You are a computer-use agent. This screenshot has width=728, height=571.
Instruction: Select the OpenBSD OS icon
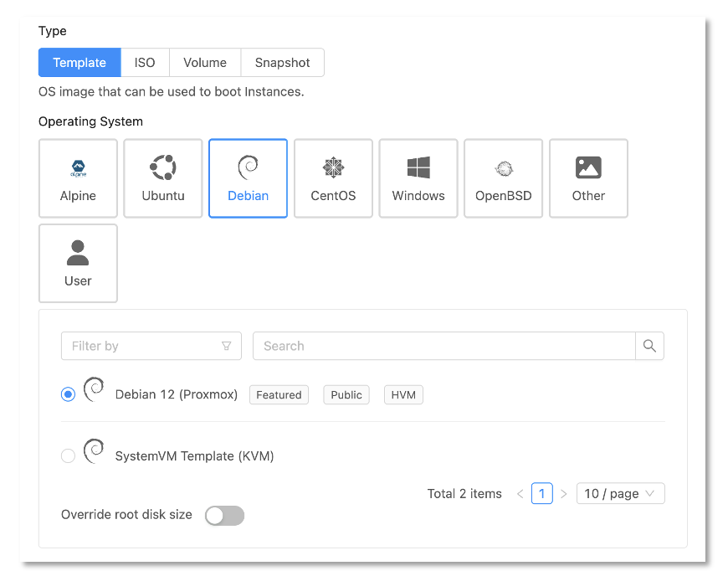503,167
